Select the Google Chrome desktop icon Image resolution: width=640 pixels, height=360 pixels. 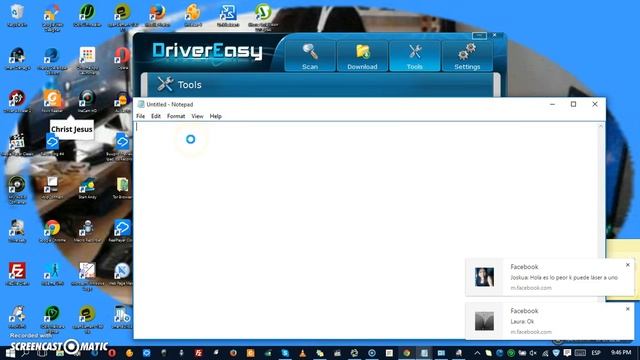click(52, 231)
